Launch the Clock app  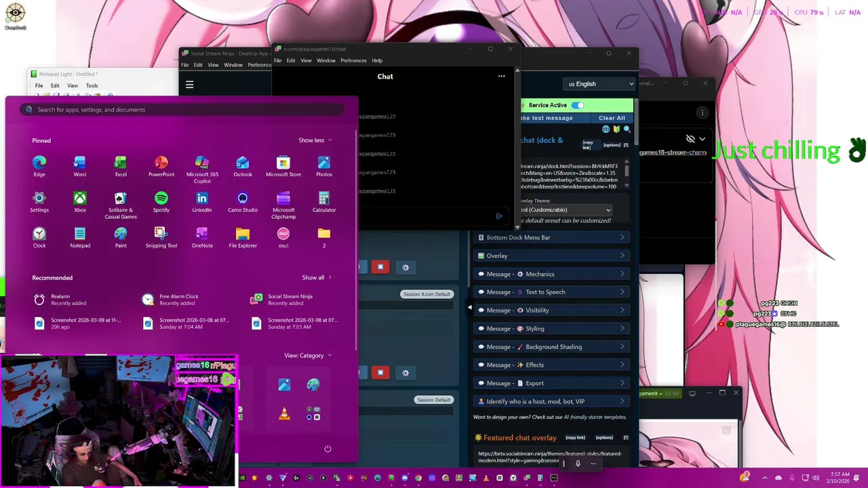(x=39, y=237)
